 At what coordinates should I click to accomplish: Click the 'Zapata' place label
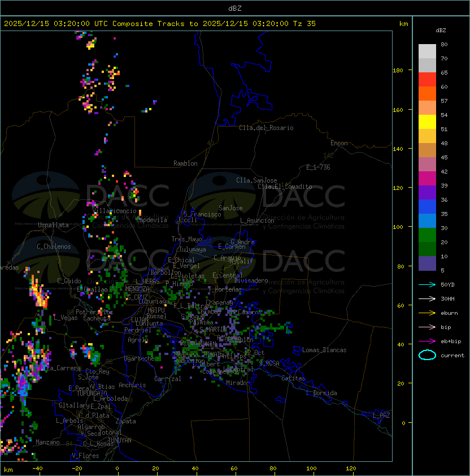point(125,421)
